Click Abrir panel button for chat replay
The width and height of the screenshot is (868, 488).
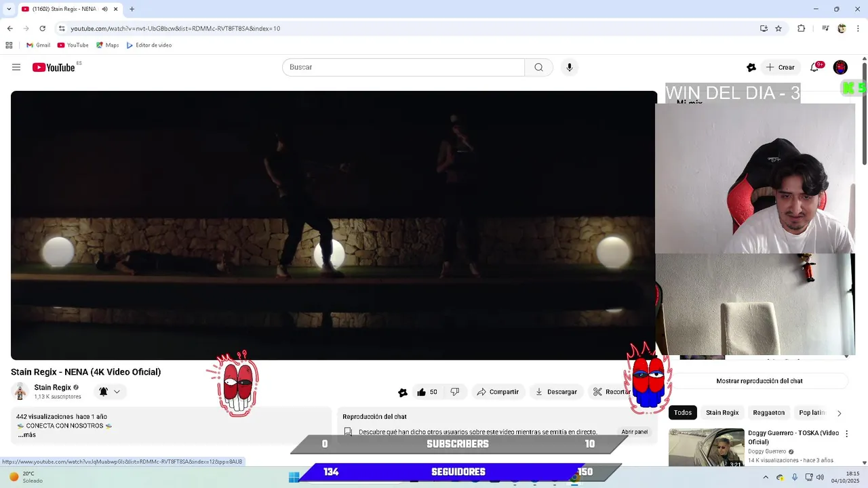pyautogui.click(x=635, y=432)
